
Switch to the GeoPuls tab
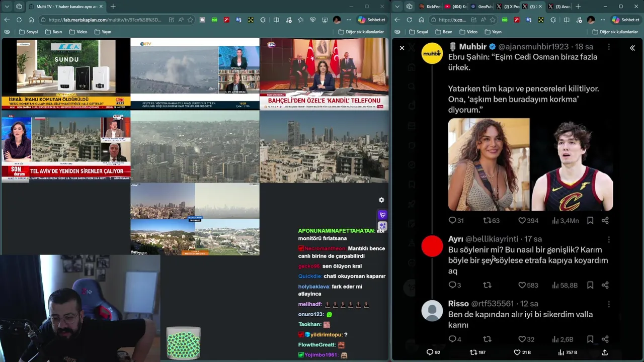click(x=481, y=7)
